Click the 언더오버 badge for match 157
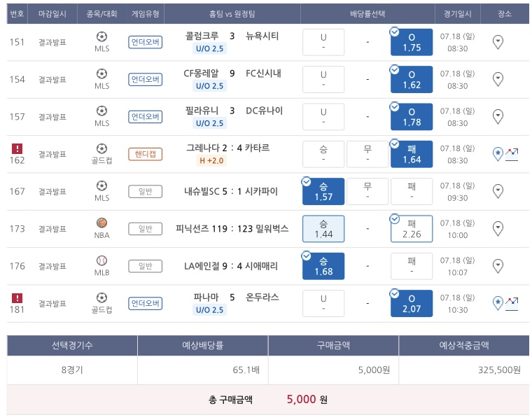This screenshot has width=532, height=420. tap(146, 117)
